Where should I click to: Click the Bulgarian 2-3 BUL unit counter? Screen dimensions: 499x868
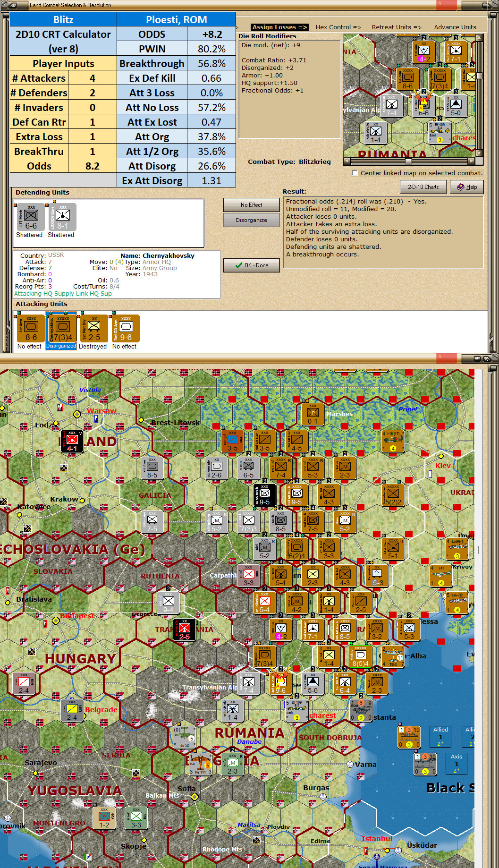[233, 764]
